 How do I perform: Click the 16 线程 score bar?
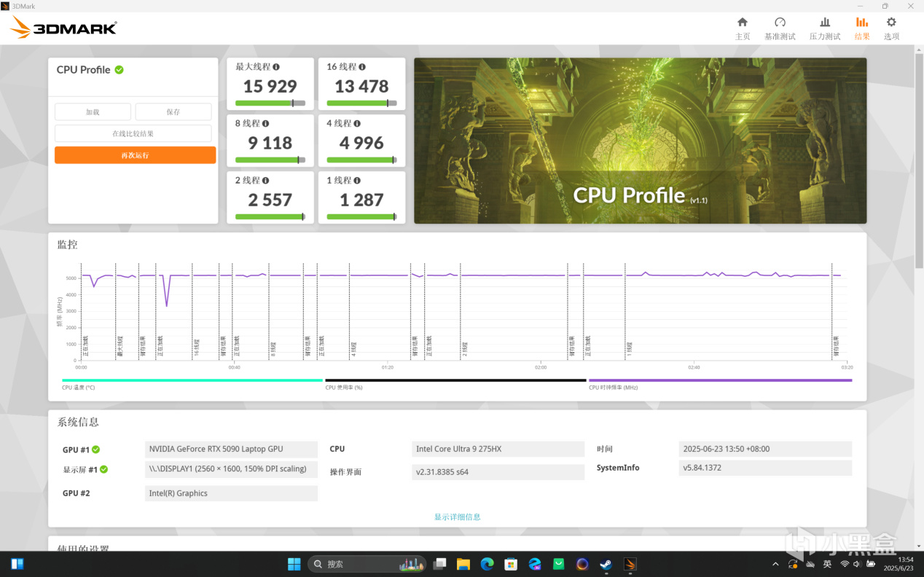click(361, 103)
